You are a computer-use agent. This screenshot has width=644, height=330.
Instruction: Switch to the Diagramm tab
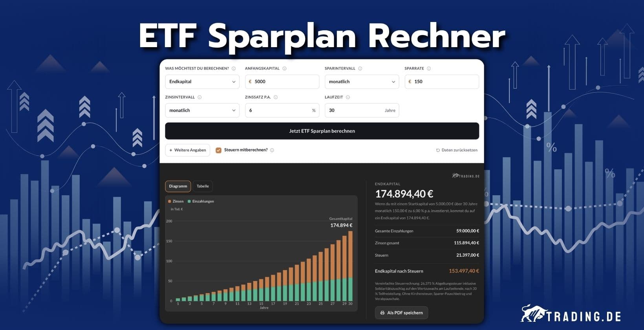pyautogui.click(x=178, y=186)
